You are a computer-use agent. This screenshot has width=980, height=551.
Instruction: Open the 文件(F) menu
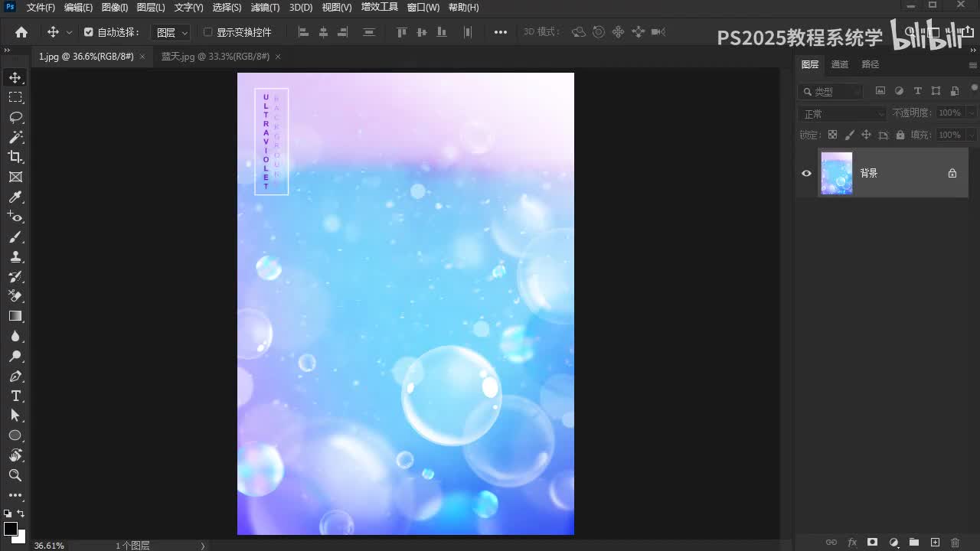click(x=41, y=7)
